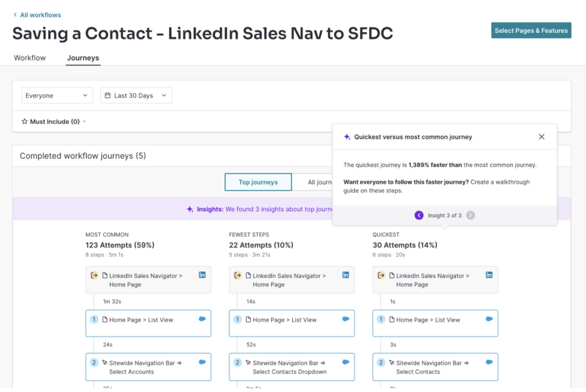Open Fewest Steps LinkedIn Sales Navigator Home Page card
586x392 pixels.
click(x=291, y=280)
